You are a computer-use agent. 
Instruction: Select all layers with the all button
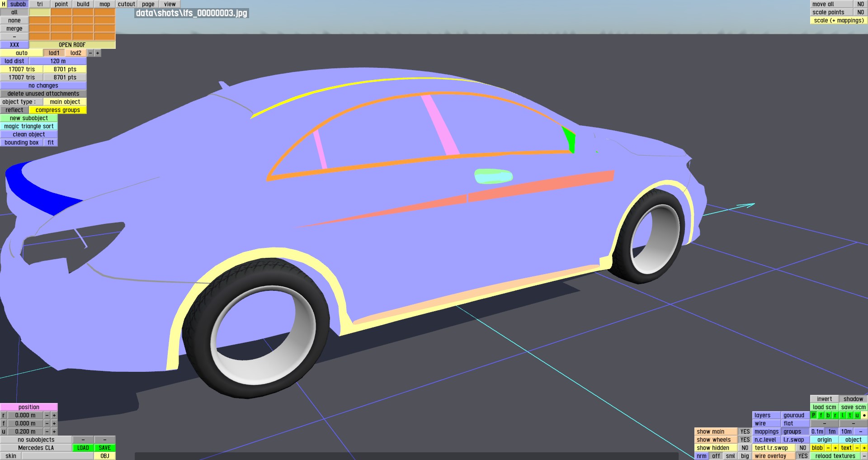point(14,12)
